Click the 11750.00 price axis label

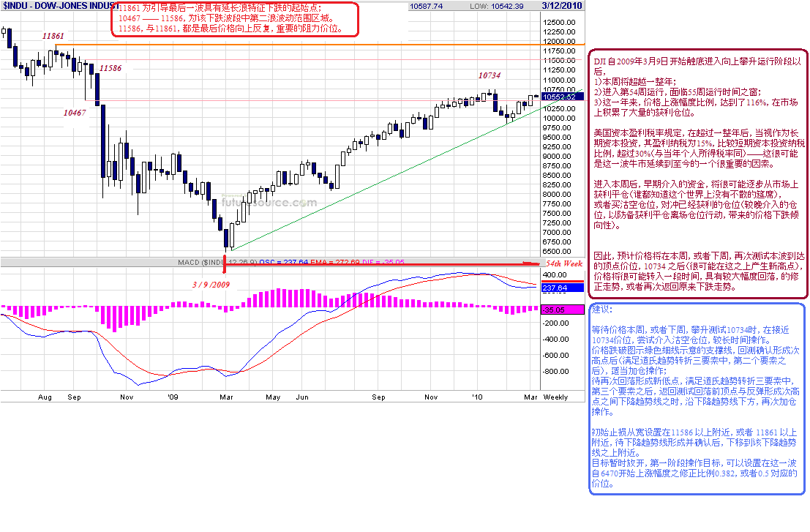point(560,50)
